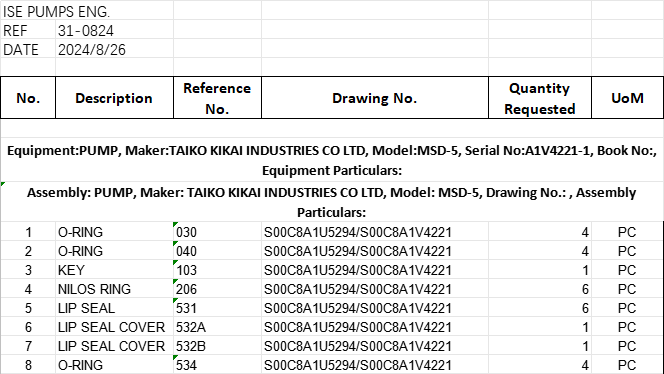
Task: Select the cell 'ISE PUMPS ENG.'
Action: (56, 12)
